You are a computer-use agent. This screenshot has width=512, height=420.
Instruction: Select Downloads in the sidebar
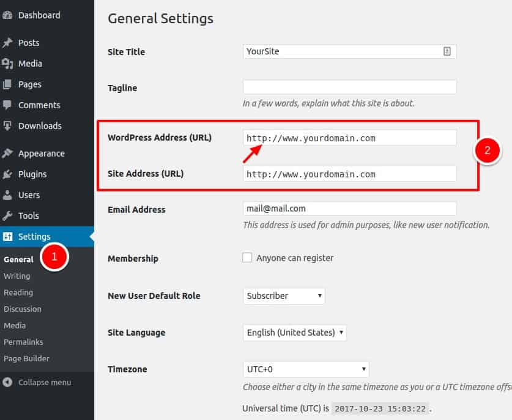tap(40, 126)
